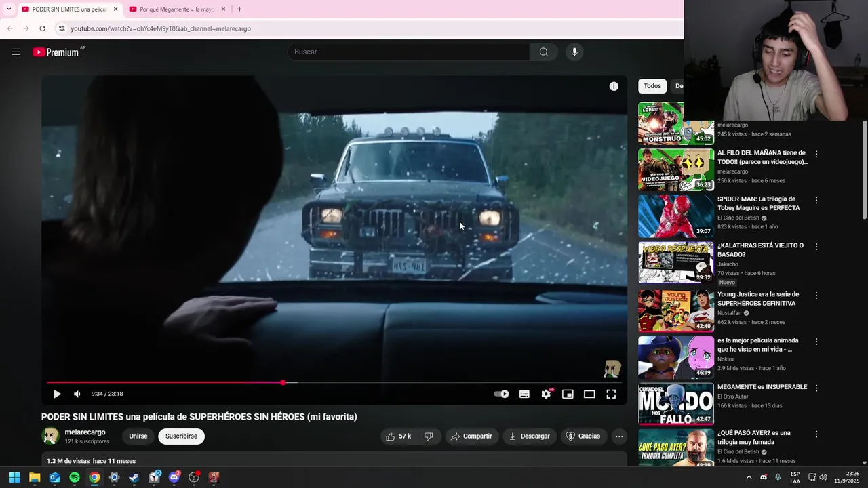Image resolution: width=868 pixels, height=488 pixels.
Task: Click the search magnifier button
Action: tap(543, 52)
